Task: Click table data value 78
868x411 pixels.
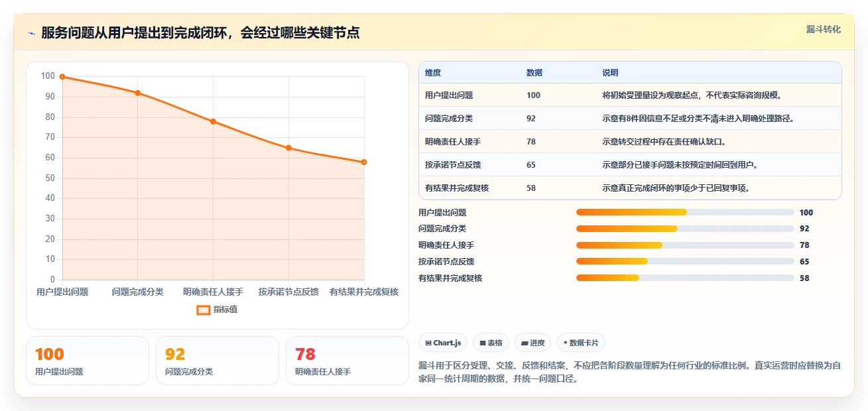Action: tap(531, 142)
